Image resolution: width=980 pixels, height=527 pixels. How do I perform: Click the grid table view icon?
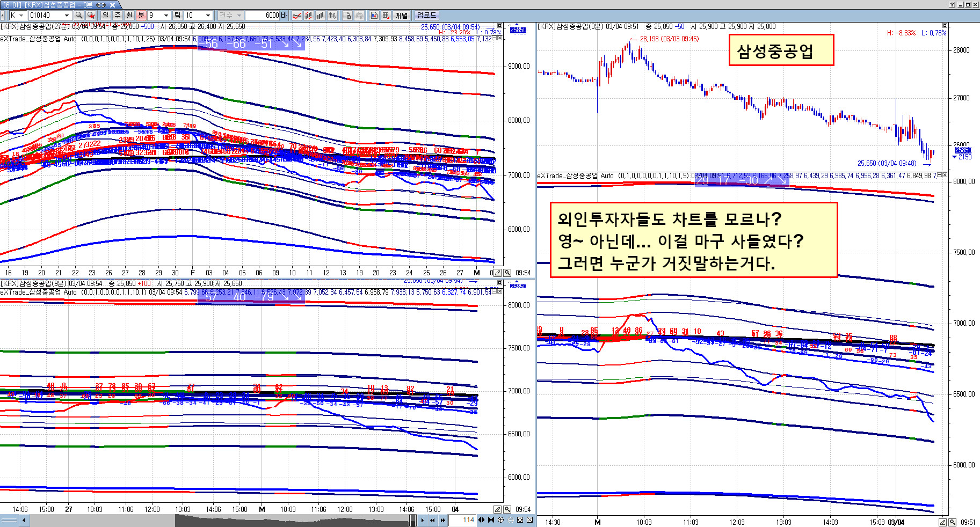(x=386, y=16)
